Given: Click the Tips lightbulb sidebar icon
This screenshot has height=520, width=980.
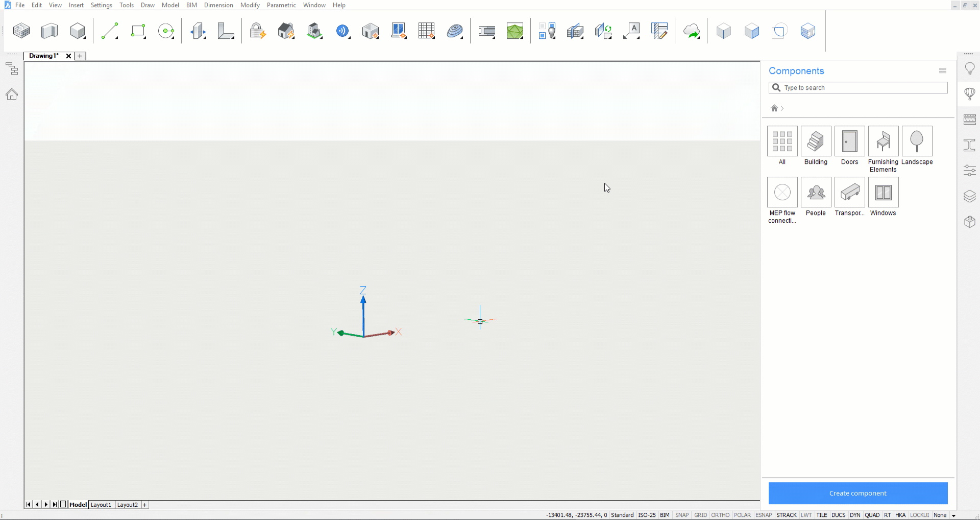Looking at the screenshot, I should click(x=970, y=68).
